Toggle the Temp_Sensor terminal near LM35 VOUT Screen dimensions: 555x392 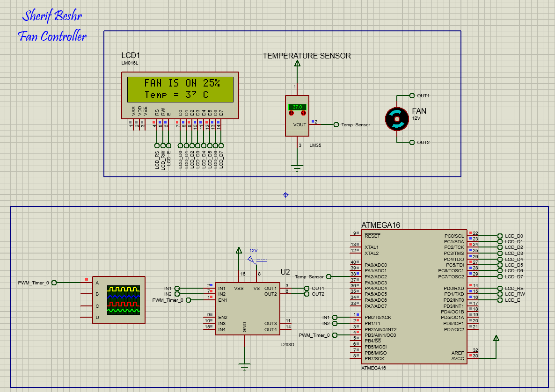pyautogui.click(x=336, y=124)
